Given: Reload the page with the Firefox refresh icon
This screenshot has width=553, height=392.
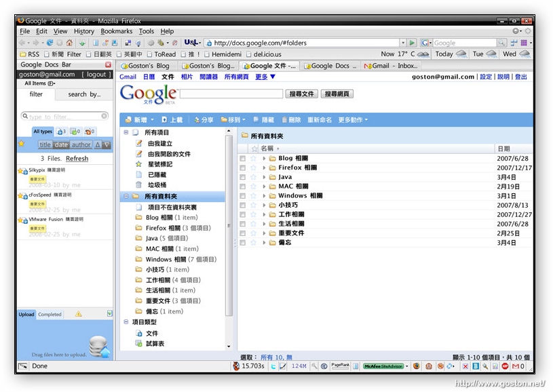Looking at the screenshot, I should pyautogui.click(x=50, y=43).
